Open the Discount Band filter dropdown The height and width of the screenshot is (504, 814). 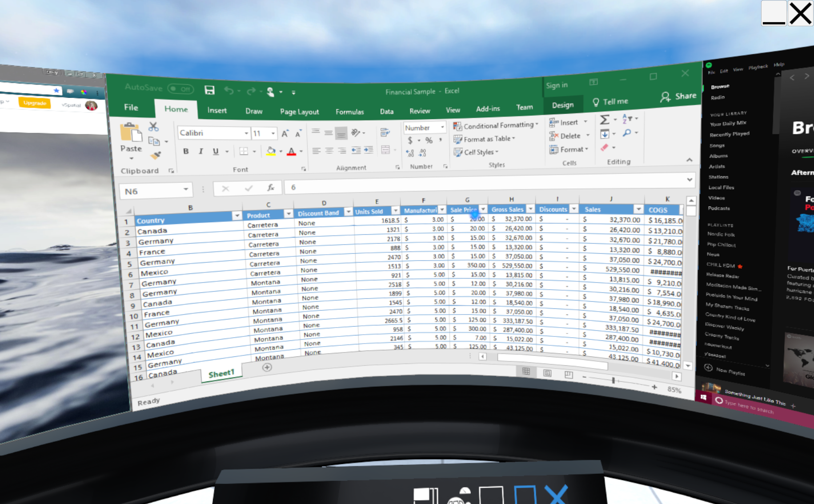tap(349, 212)
